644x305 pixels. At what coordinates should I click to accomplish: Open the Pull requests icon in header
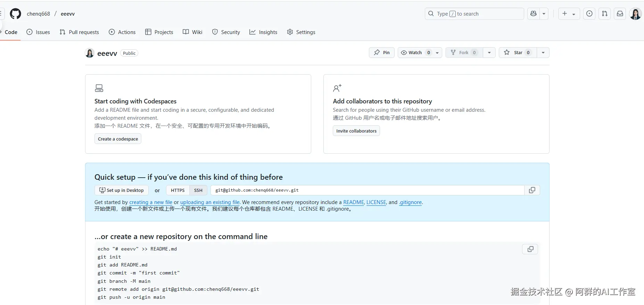(x=605, y=14)
